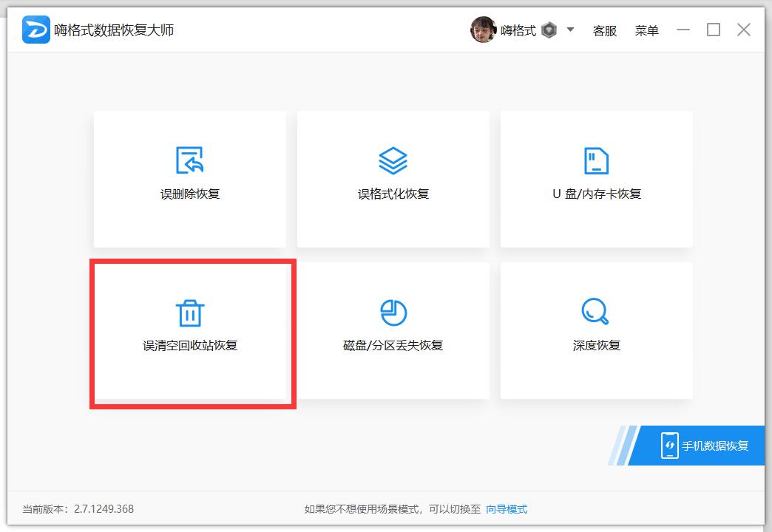Click the 误删除恢复 label
Viewport: 772px width, 532px height.
tap(190, 194)
